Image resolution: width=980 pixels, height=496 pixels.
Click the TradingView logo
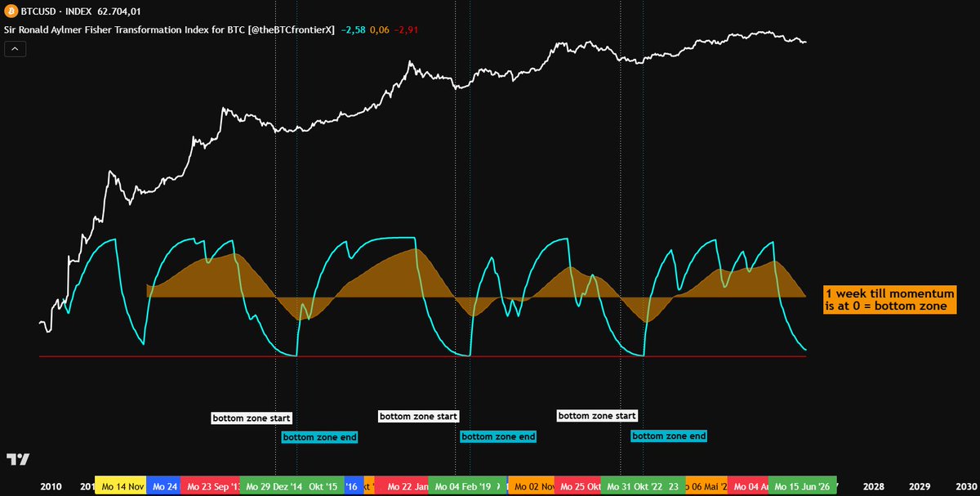tap(16, 458)
